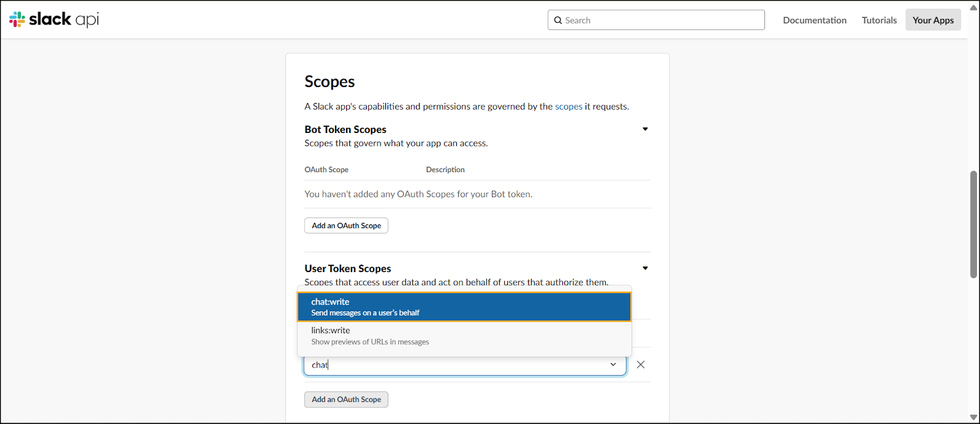This screenshot has width=980, height=424.
Task: Click the Slack API logo
Action: tap(54, 20)
